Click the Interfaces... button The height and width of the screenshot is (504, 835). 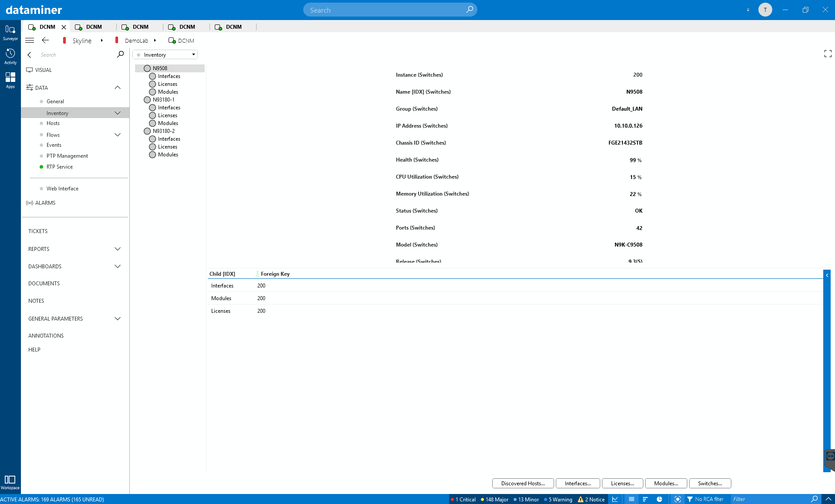pos(578,484)
